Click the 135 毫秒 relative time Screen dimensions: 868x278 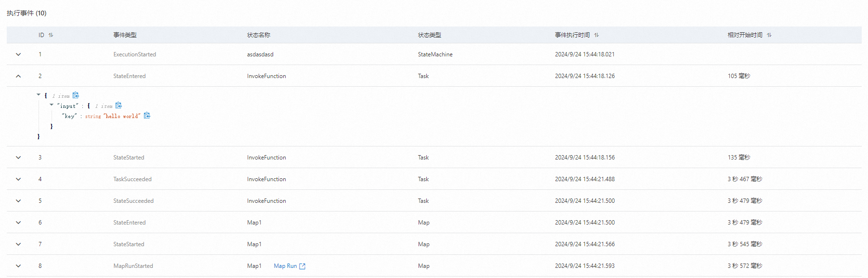(739, 158)
